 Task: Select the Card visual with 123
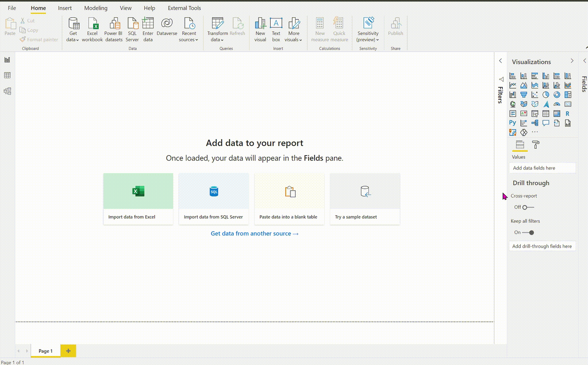click(x=568, y=104)
